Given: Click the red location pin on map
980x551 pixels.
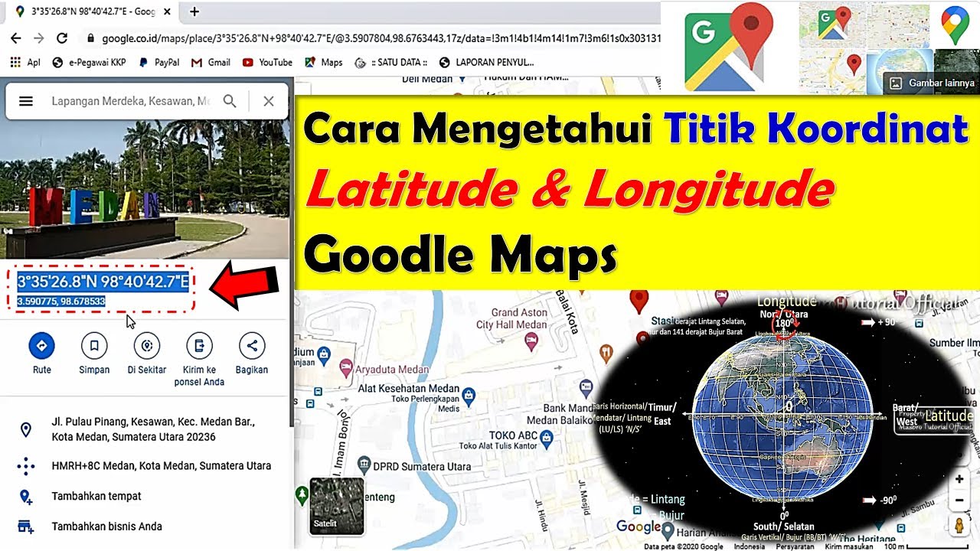Looking at the screenshot, I should (x=639, y=302).
